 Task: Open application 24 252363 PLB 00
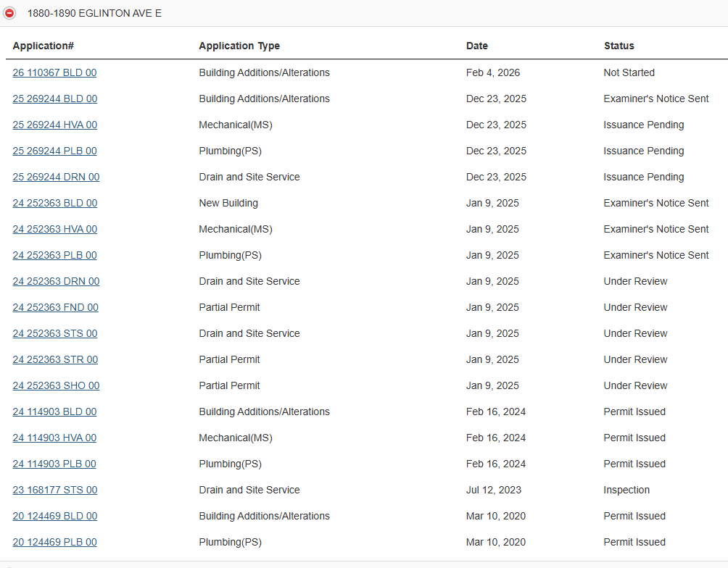pyautogui.click(x=54, y=255)
